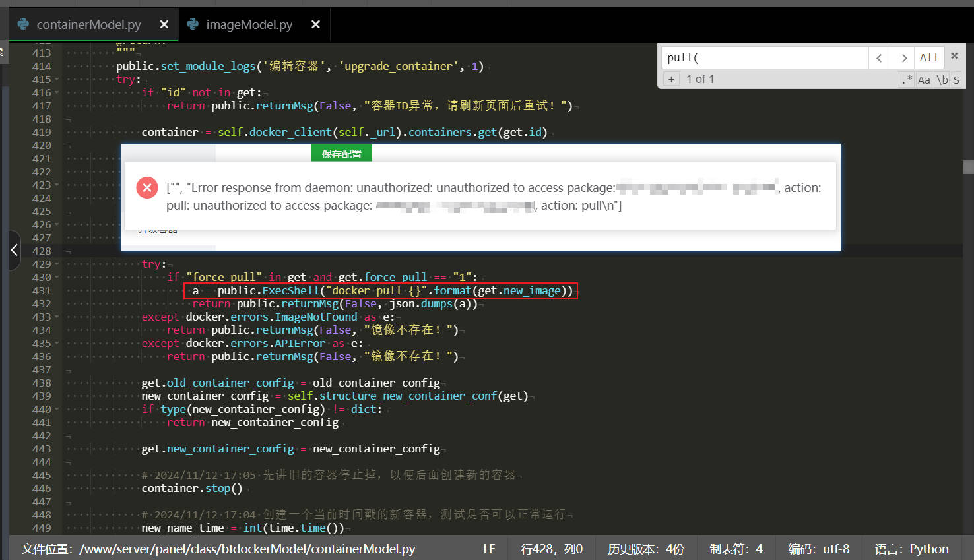Enable regex mode with the .* icon
The width and height of the screenshot is (974, 560).
tap(907, 79)
